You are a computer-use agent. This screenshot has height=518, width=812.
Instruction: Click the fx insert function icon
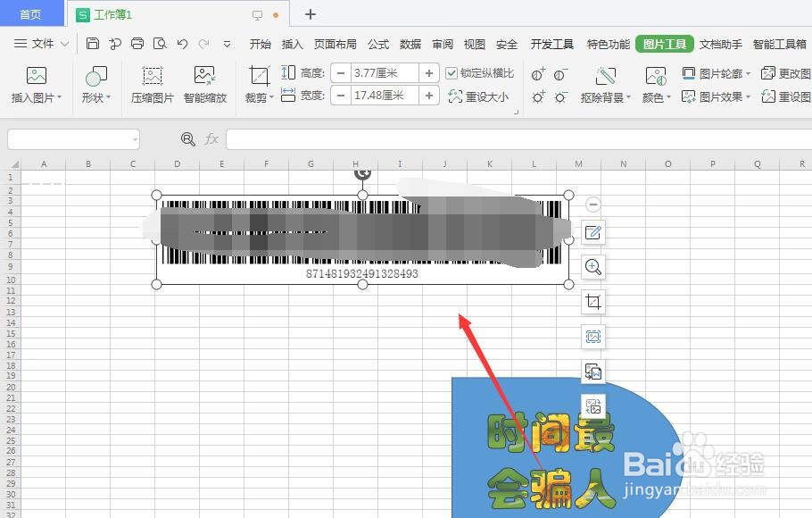pos(211,139)
